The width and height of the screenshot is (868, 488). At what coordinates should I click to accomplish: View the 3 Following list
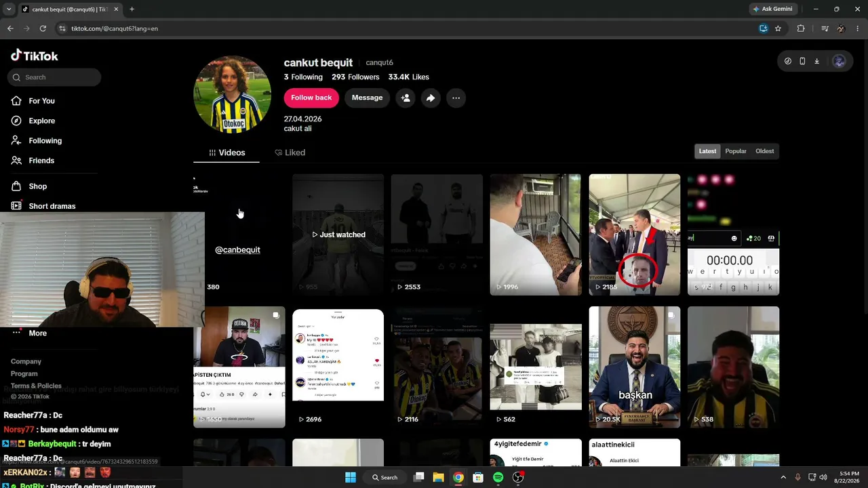click(303, 77)
